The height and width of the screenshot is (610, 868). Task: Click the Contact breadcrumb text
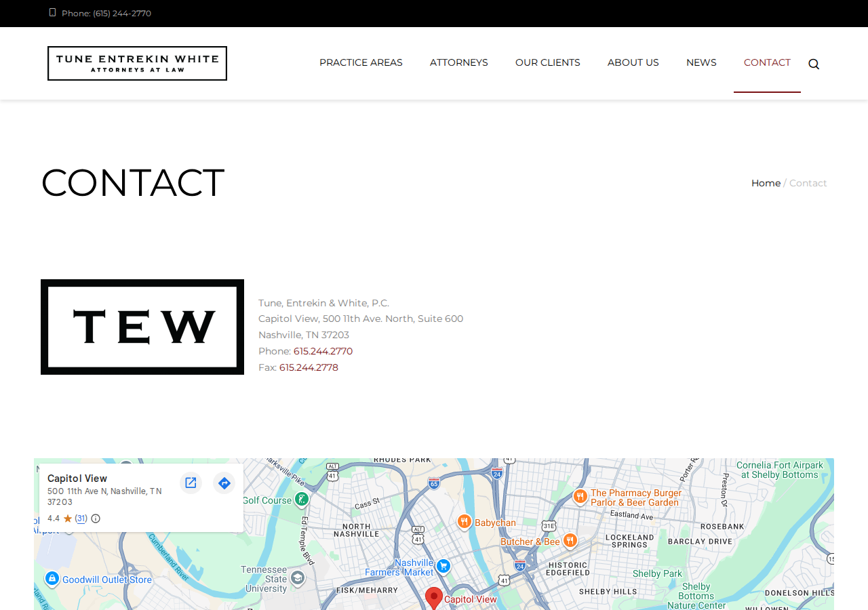coord(808,183)
